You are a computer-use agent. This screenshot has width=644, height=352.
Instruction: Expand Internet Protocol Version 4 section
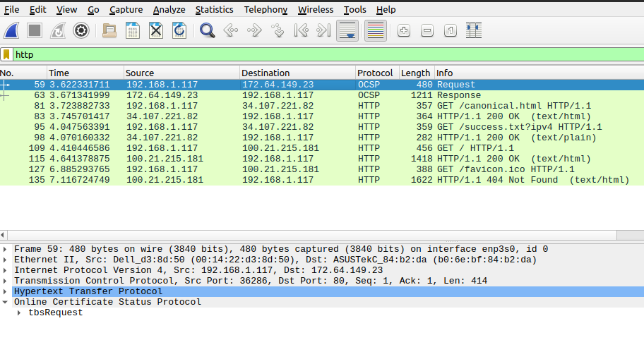[x=5, y=270]
